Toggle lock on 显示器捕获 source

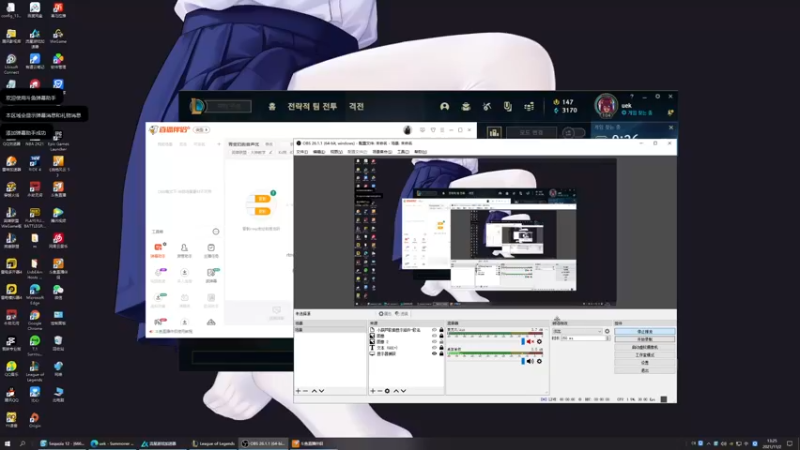pyautogui.click(x=441, y=353)
